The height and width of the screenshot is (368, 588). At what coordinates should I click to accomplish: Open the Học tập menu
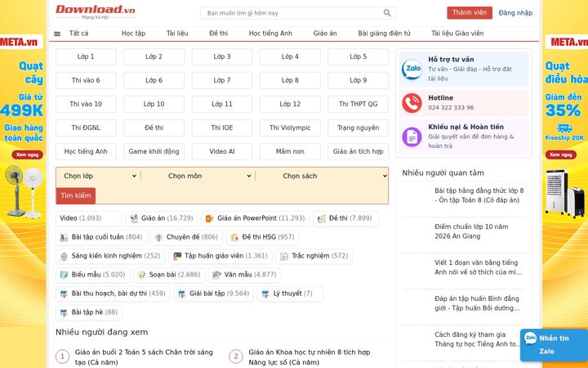pyautogui.click(x=133, y=34)
